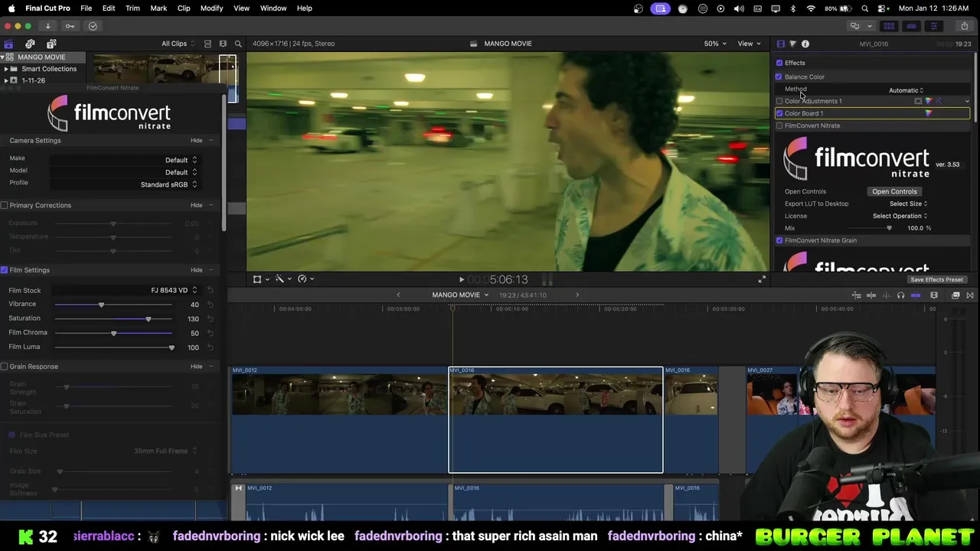Screen dimensions: 980x551
Task: Enter full screen viewer playback
Action: coord(762,279)
